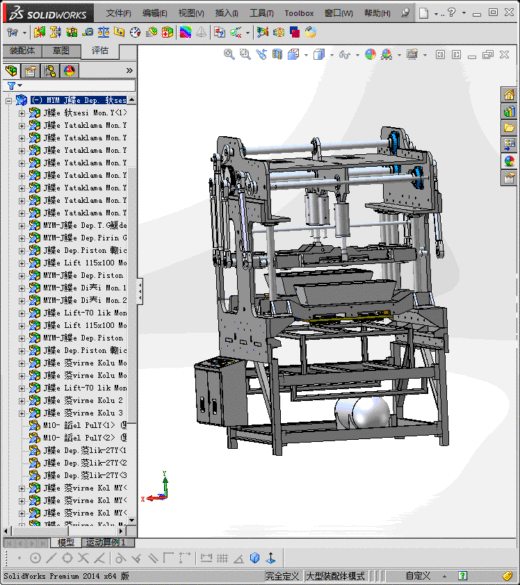Open Design Library icon in task pane
Screen dimensions: 520x585
(509, 111)
